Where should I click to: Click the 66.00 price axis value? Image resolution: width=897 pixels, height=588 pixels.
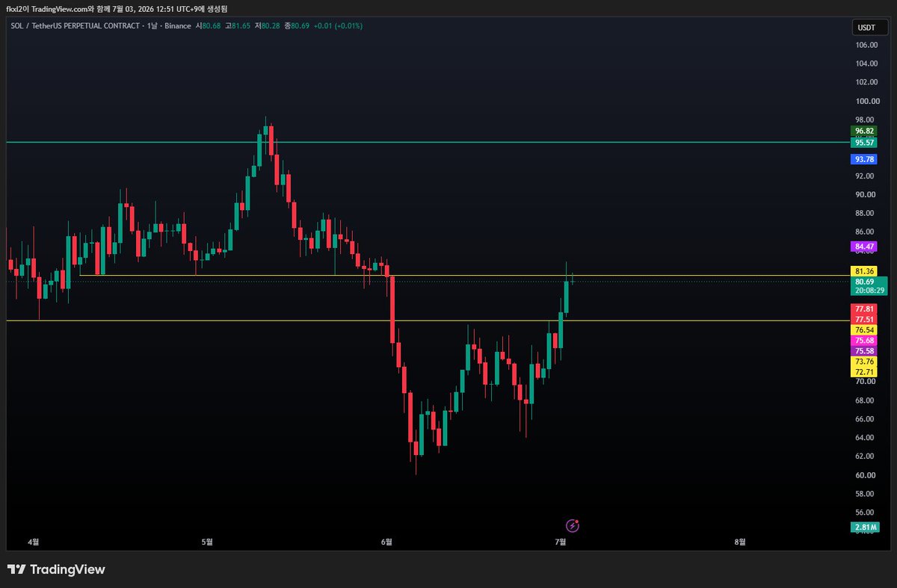coord(865,418)
